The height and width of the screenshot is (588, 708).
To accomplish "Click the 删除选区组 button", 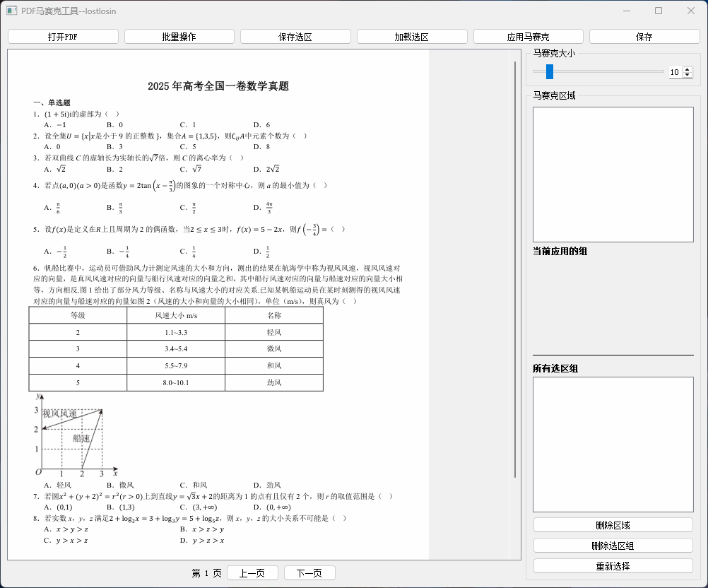I will [612, 544].
